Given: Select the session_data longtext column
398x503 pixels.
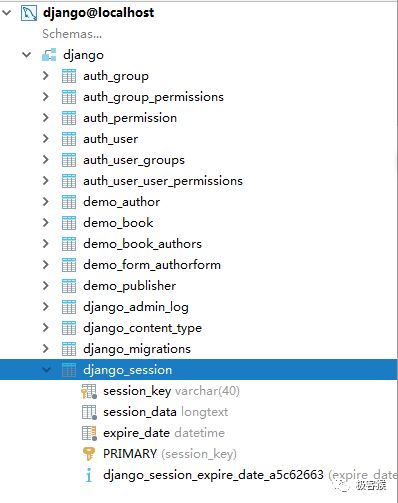Looking at the screenshot, I should pos(166,412).
